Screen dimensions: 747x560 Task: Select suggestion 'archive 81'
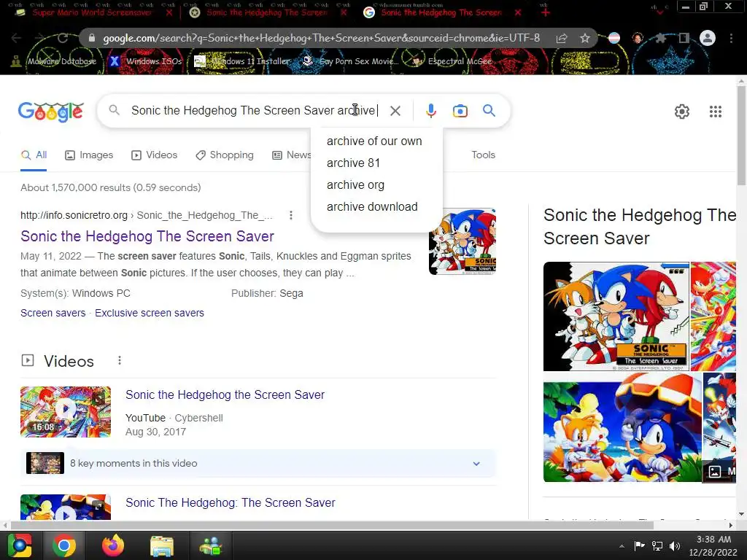click(354, 163)
